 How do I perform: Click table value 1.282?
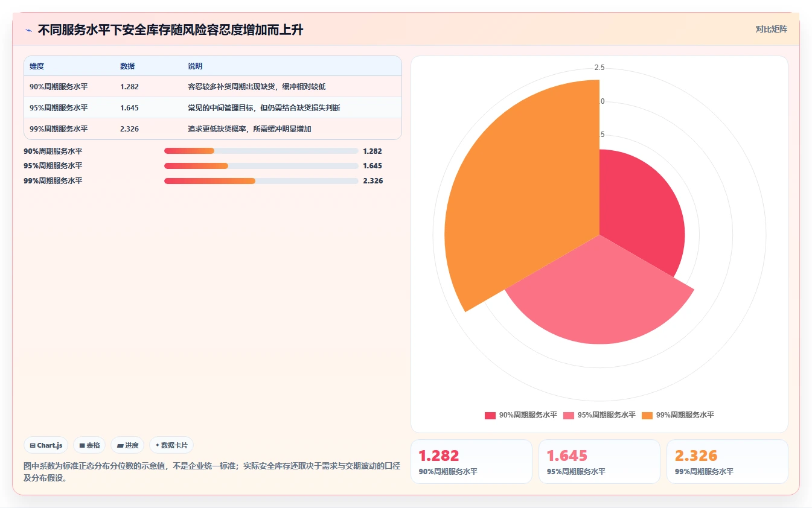click(130, 87)
